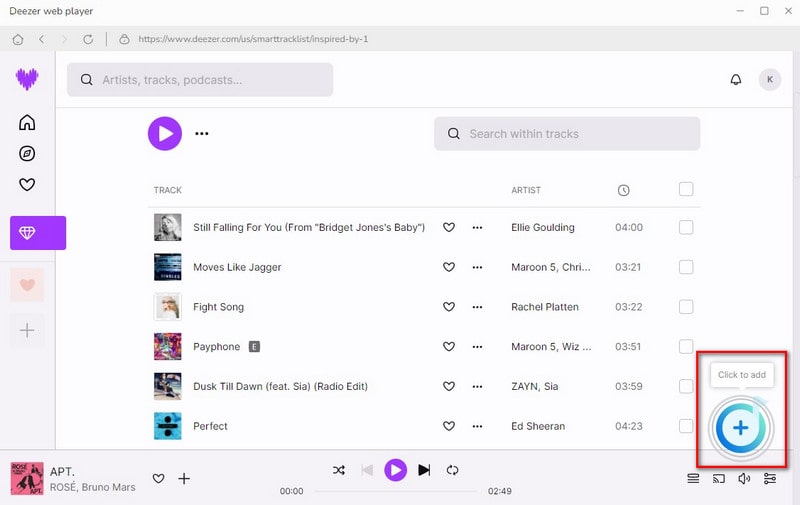
Task: Open artist Ed Sheeran
Action: 538,426
